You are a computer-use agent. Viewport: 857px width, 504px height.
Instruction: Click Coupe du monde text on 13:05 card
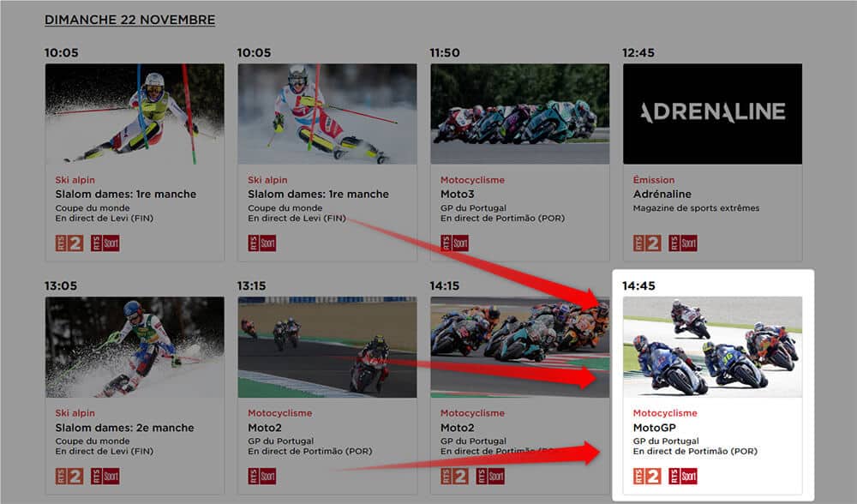(x=93, y=441)
